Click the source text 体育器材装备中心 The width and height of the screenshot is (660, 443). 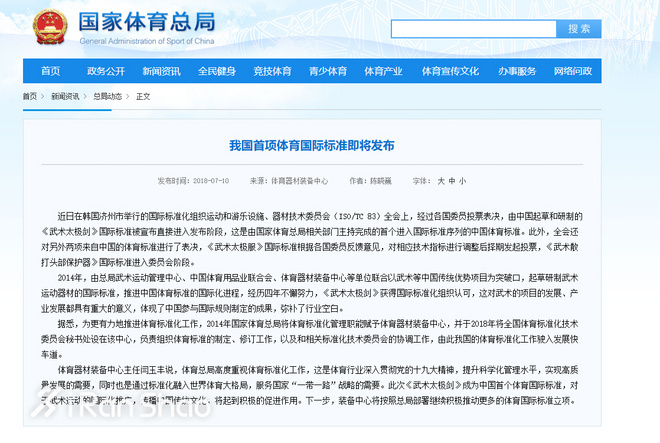click(x=299, y=181)
